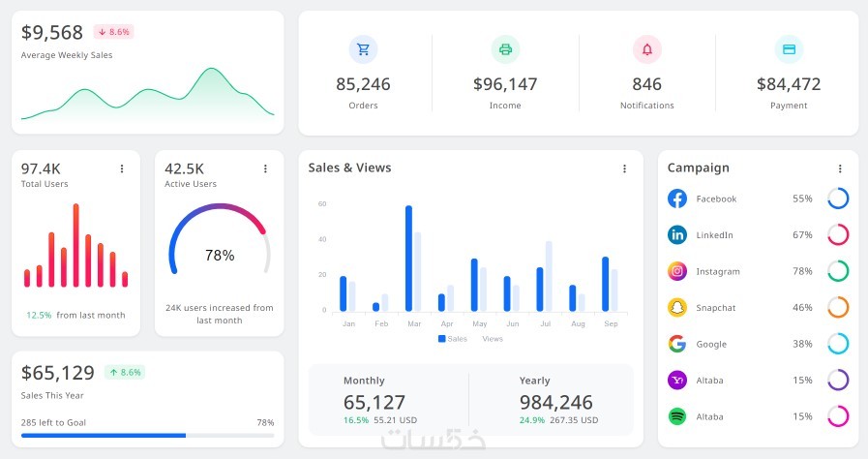Screen dimensions: 868x459
Task: Toggle the Views legend in chart
Action: (x=489, y=339)
